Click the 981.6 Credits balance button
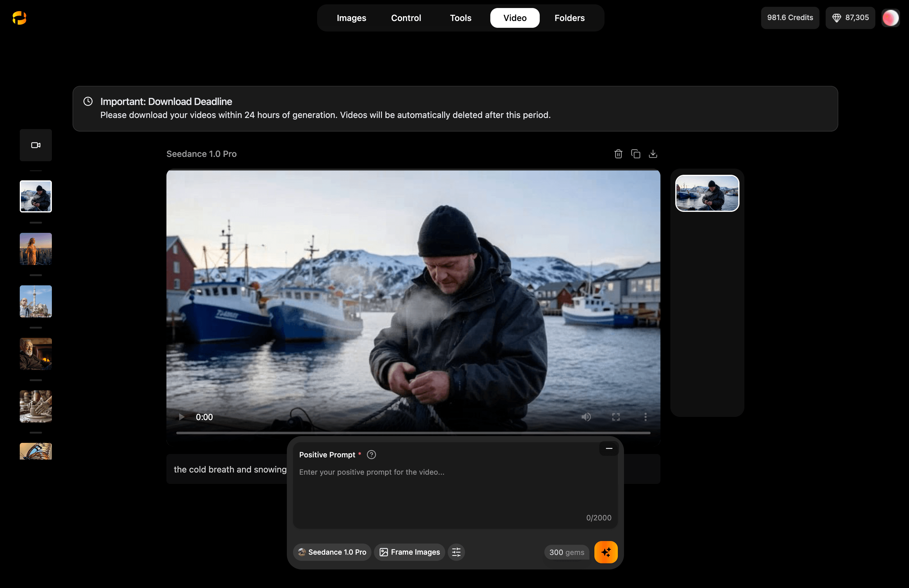 [790, 18]
